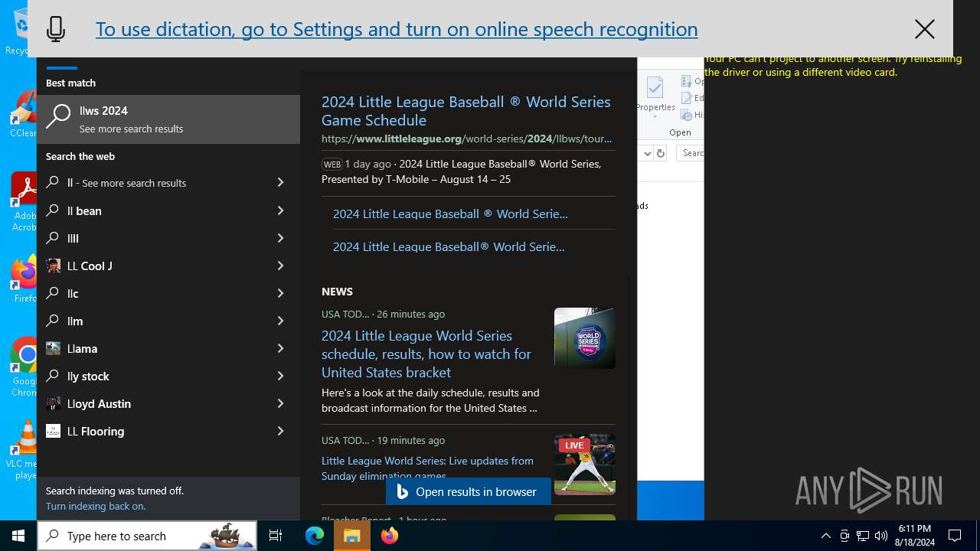The height and width of the screenshot is (551, 980).
Task: Open the littleleague.org URL link
Action: pyautogui.click(x=466, y=139)
